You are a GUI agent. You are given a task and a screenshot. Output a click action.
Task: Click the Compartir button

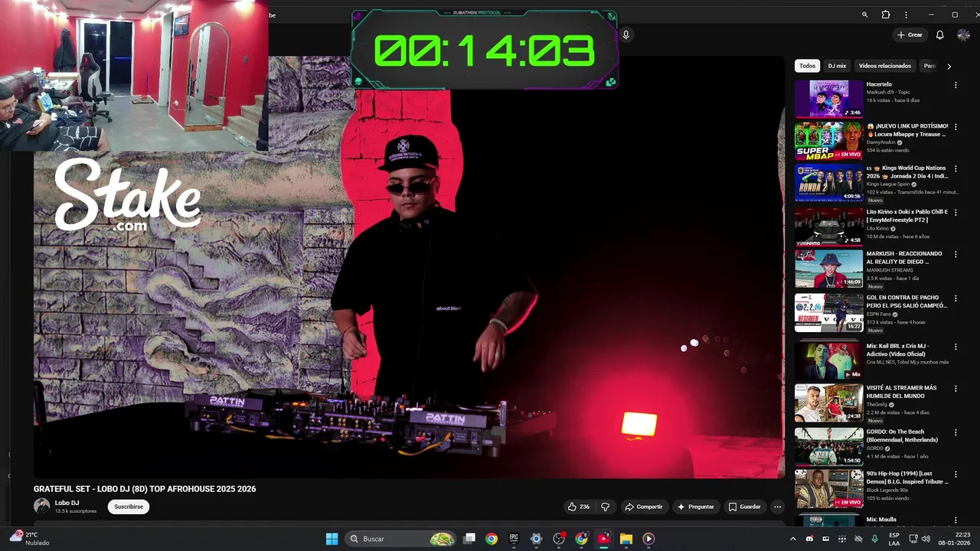[x=643, y=507]
